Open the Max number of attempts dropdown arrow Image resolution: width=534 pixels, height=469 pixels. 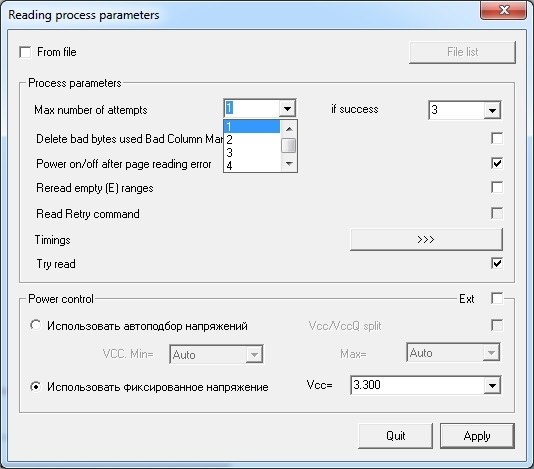(x=287, y=109)
